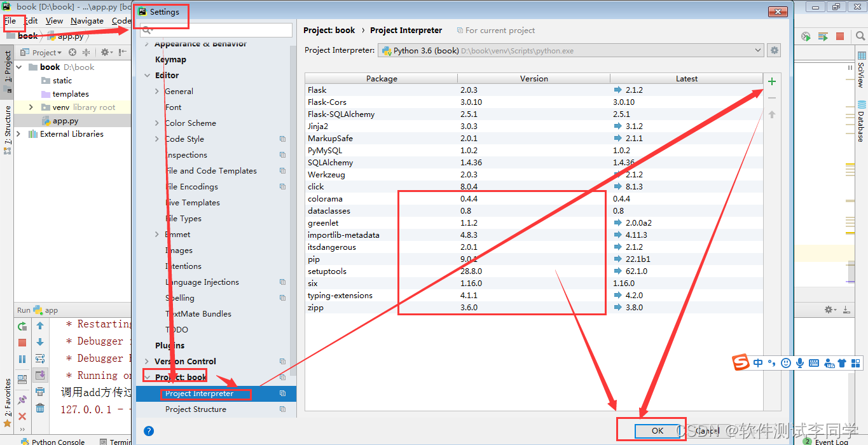Click the Package column header
The width and height of the screenshot is (868, 445).
382,79
